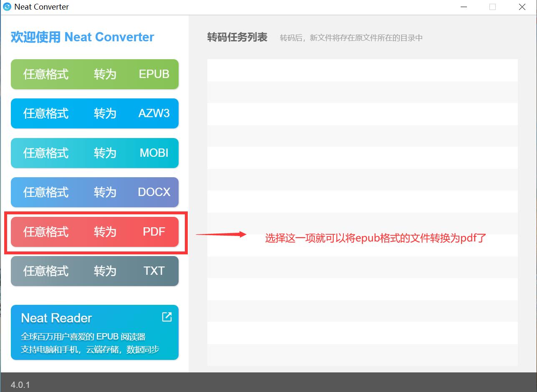Click the Neat Converter title bar text
Viewport: 537px width, 392px height.
click(x=42, y=7)
